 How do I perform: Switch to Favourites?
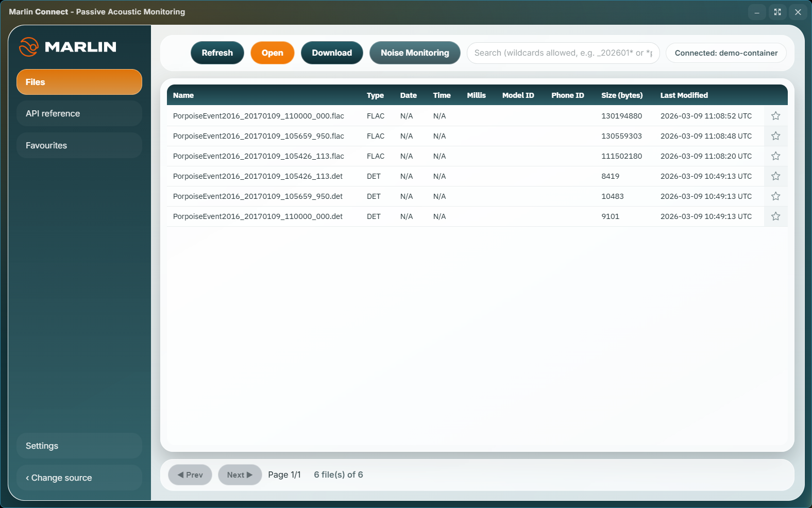(79, 145)
